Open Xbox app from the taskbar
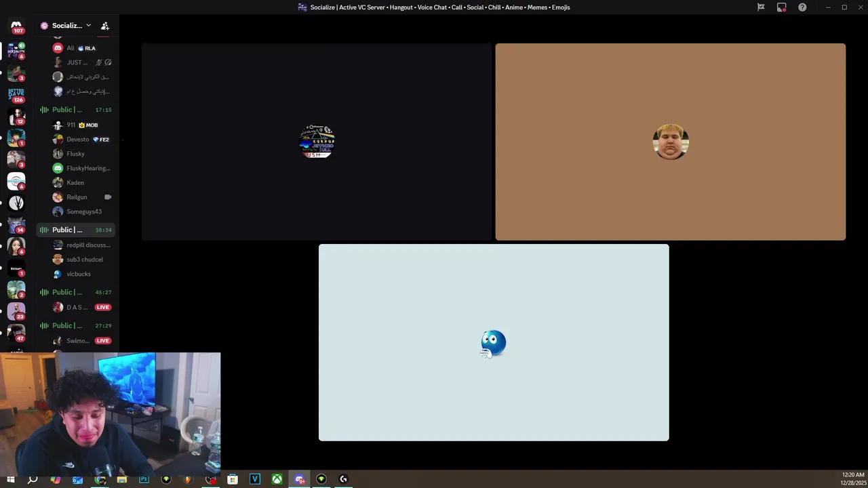This screenshot has width=868, height=488. coord(277,479)
